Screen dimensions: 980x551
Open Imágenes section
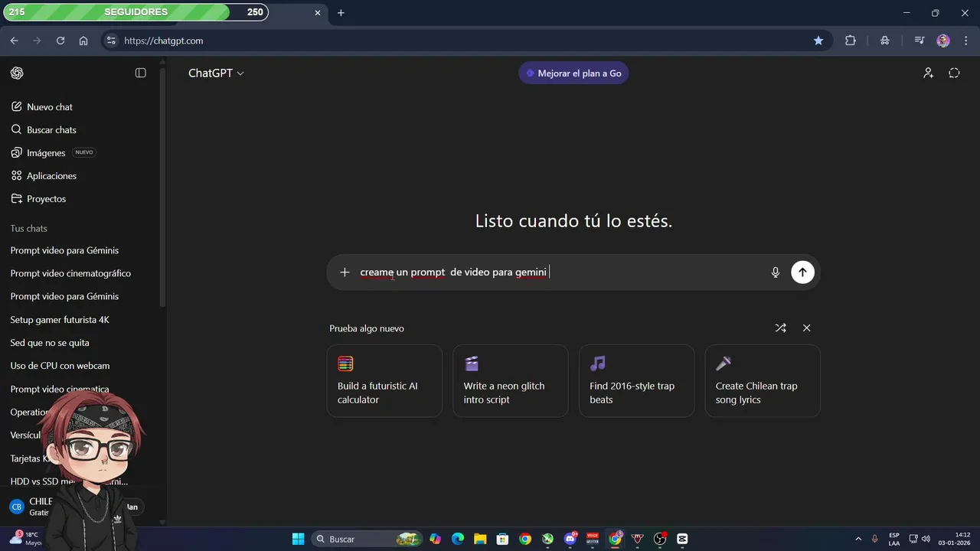[x=46, y=153]
